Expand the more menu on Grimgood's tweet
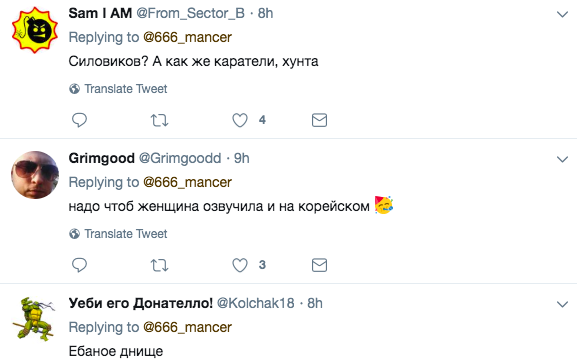 562,159
